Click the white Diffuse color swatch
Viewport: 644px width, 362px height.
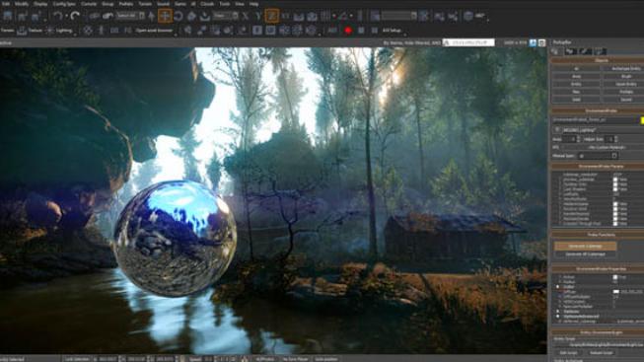(616, 292)
